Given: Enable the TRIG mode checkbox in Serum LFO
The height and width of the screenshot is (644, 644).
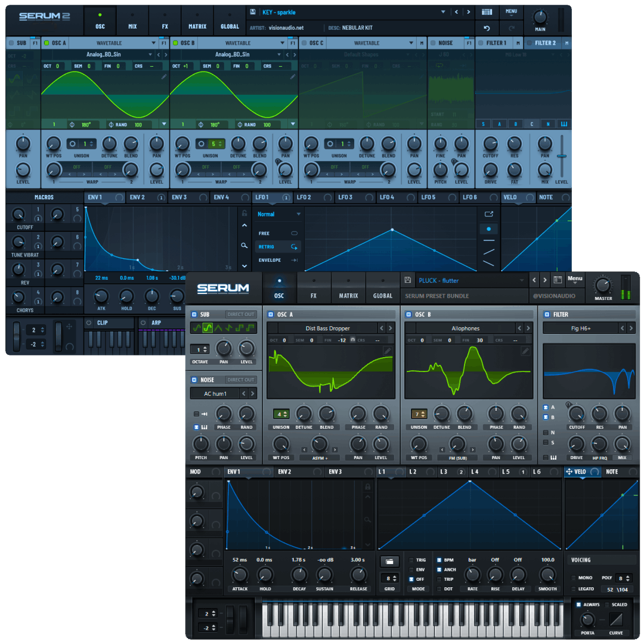Looking at the screenshot, I should [411, 560].
